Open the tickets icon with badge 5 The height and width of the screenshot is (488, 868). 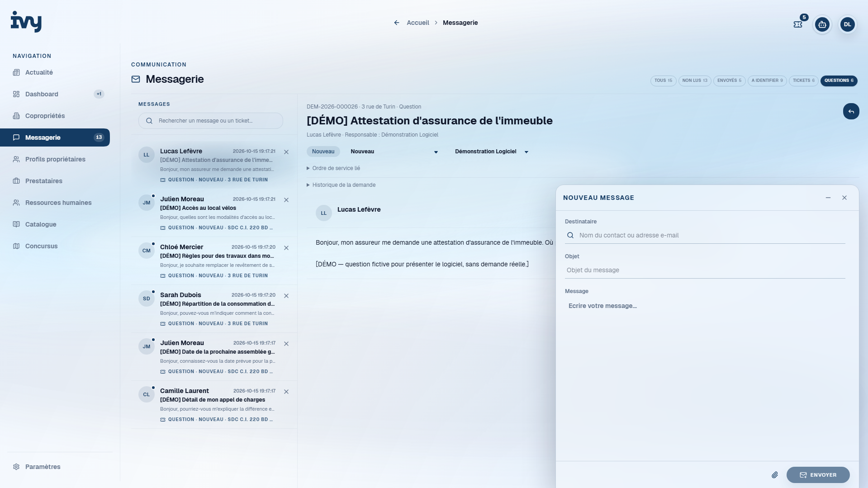798,24
